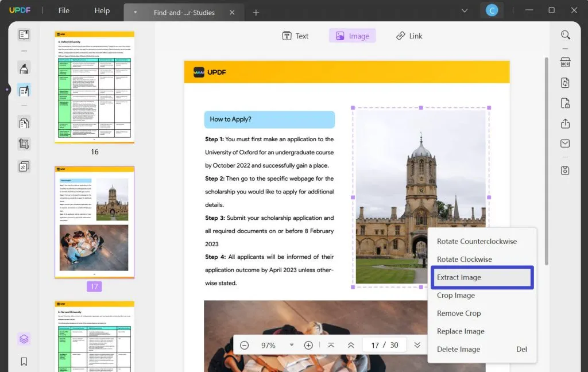Select the page 16 thumbnail
The image size is (588, 372).
tap(94, 87)
